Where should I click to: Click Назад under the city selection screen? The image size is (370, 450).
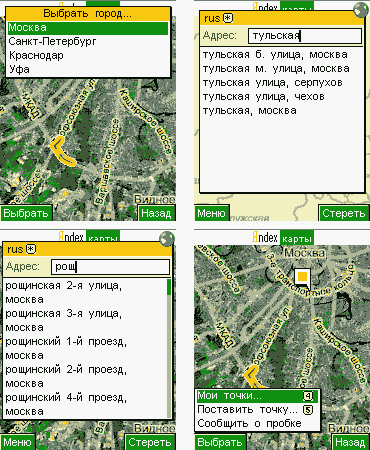click(156, 213)
